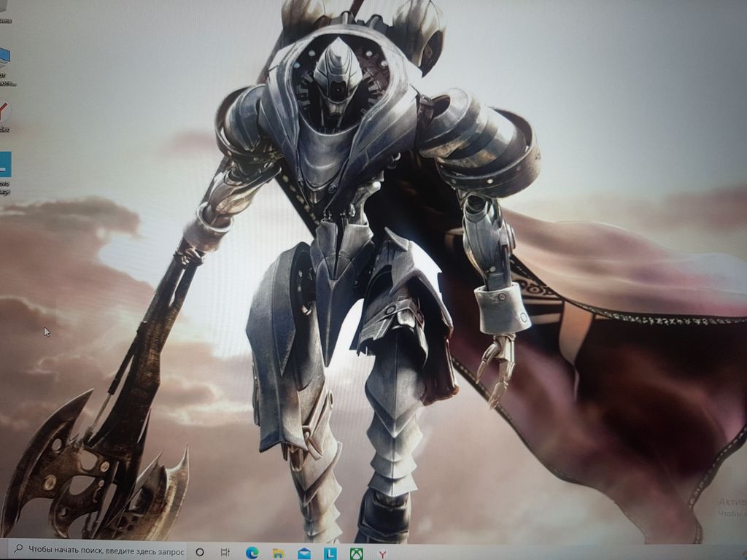747x560 pixels.
Task: Click the magnifier icon in search box
Action: (x=18, y=548)
